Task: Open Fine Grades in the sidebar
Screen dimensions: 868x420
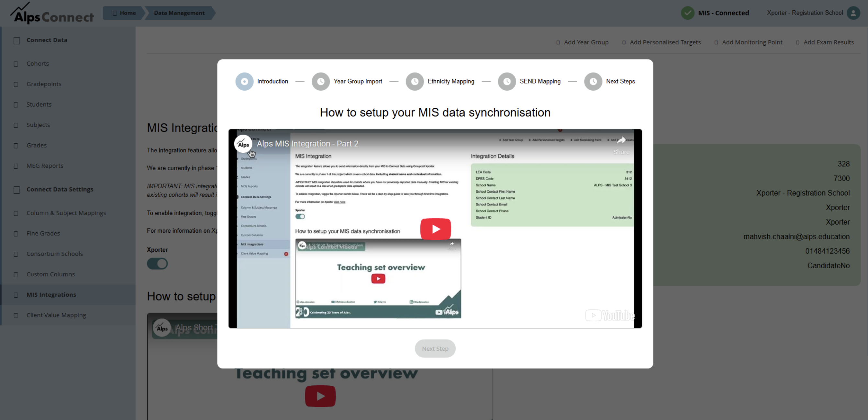Action: [43, 233]
